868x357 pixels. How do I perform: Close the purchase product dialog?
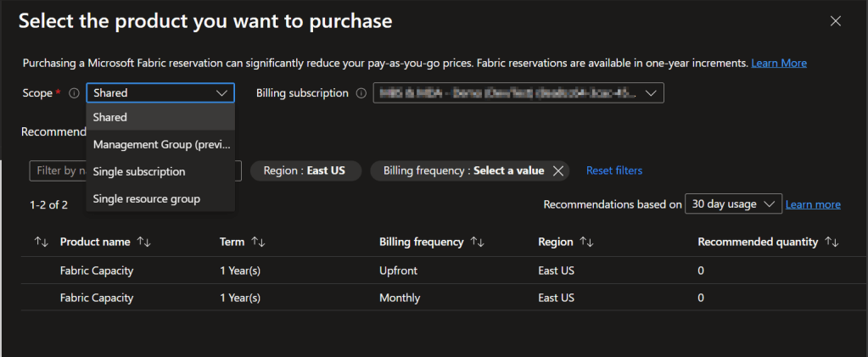(835, 21)
